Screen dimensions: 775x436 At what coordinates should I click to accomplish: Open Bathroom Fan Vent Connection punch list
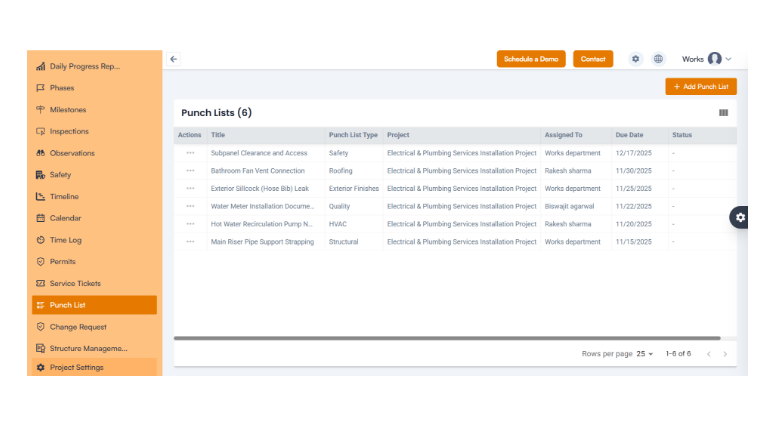(x=257, y=171)
